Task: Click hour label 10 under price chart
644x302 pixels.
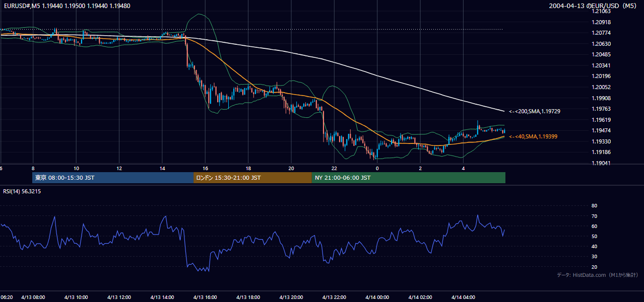Action: click(x=76, y=168)
